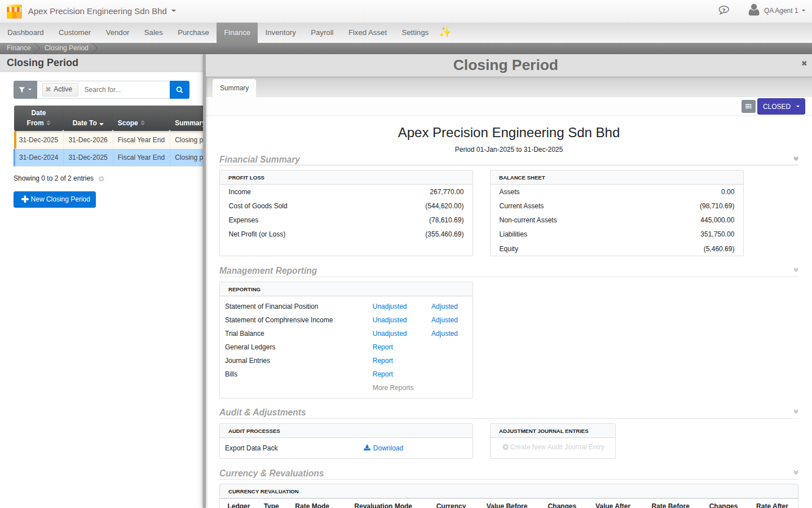This screenshot has height=508, width=812.
Task: Click Create New Audit Journal Entry
Action: point(553,447)
